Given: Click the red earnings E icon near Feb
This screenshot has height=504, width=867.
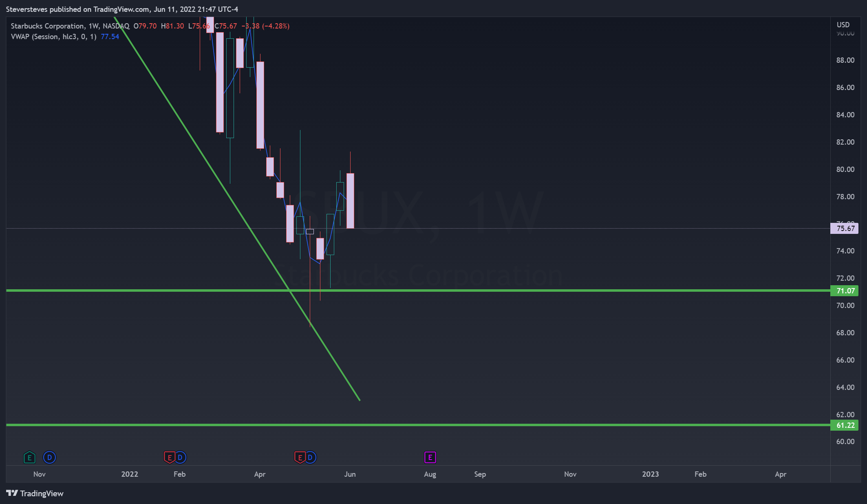Looking at the screenshot, I should pyautogui.click(x=170, y=458).
